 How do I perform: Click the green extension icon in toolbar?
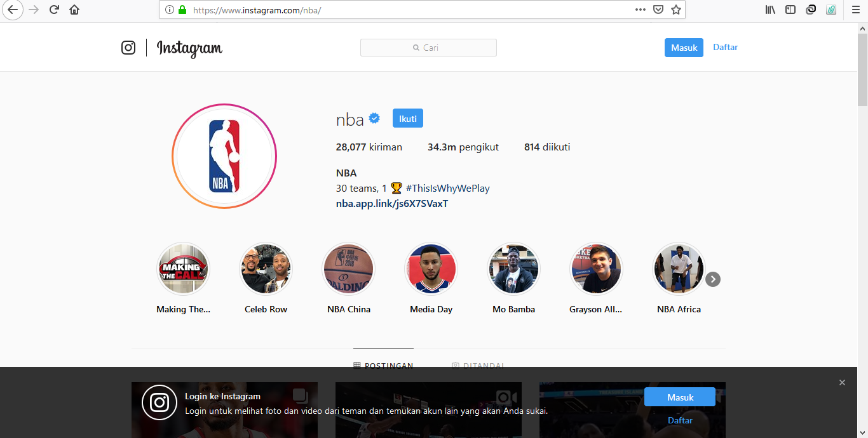tap(831, 10)
